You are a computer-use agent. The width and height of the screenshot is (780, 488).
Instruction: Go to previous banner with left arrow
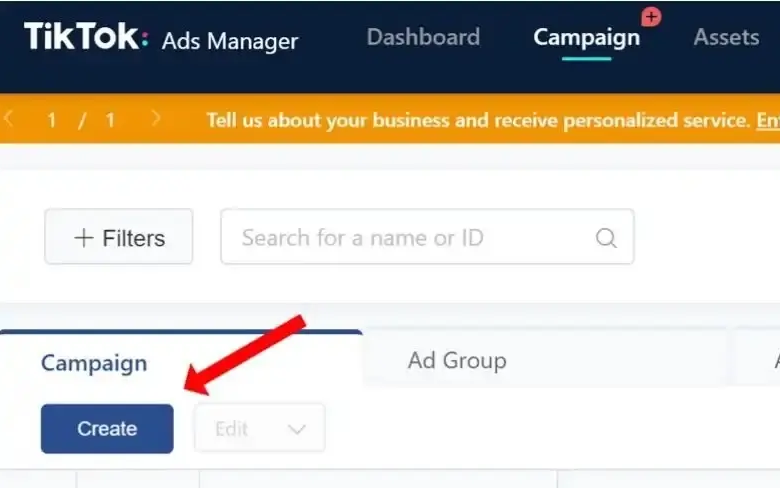pos(9,119)
